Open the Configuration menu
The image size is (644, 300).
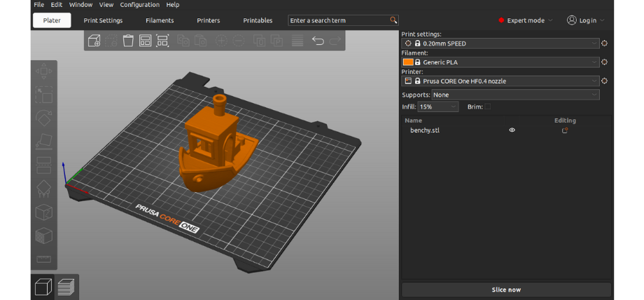pyautogui.click(x=139, y=5)
